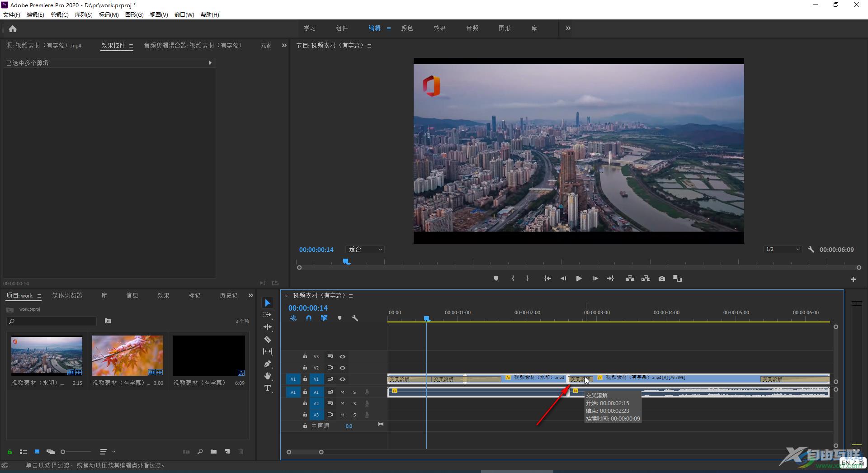Screen dimensions: 868x473
Task: Export frame with camera icon
Action: click(x=662, y=279)
